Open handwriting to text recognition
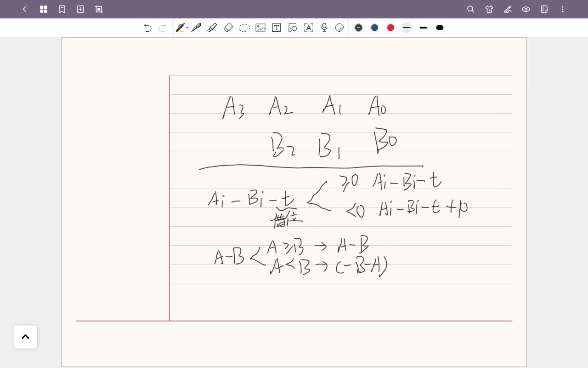 309,28
